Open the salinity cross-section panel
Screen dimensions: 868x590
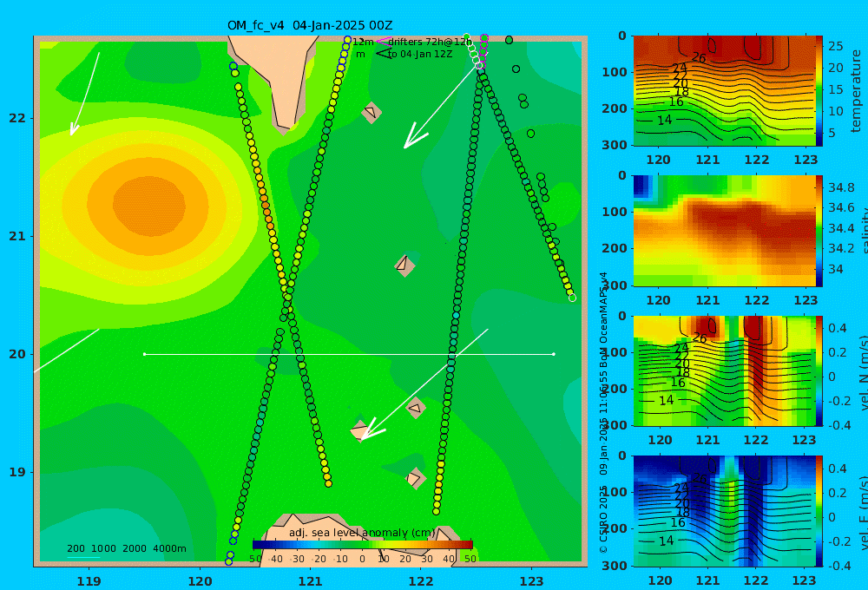[x=725, y=231]
